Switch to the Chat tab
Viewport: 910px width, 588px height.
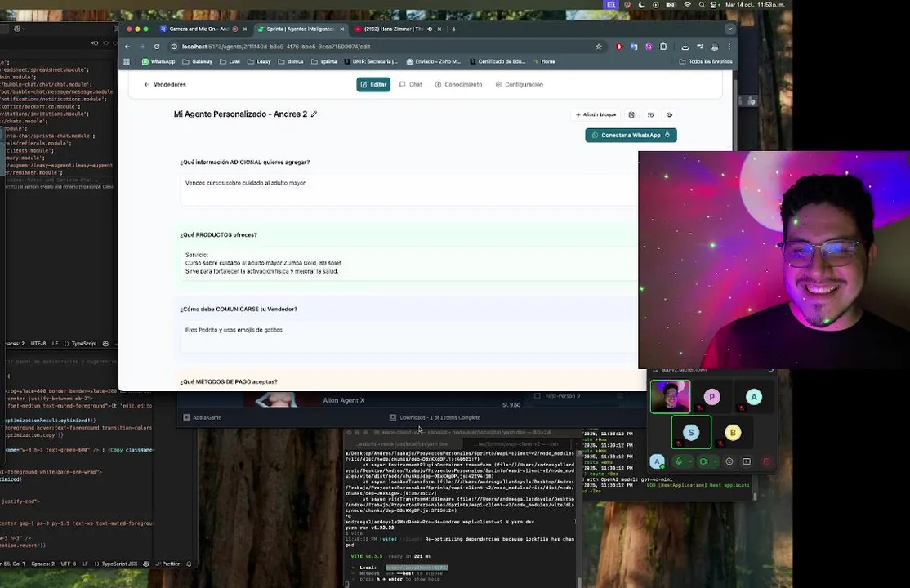pyautogui.click(x=410, y=85)
